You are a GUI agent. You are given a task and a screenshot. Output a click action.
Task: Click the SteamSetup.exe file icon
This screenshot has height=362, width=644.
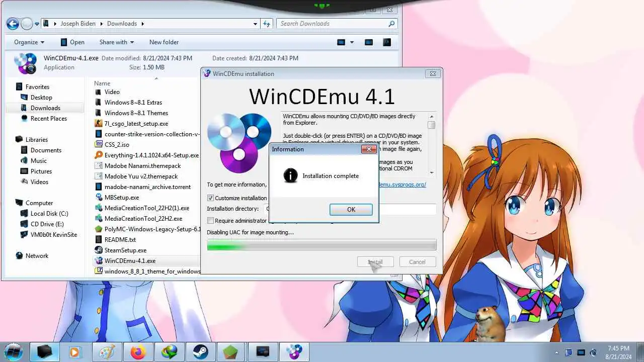point(99,250)
